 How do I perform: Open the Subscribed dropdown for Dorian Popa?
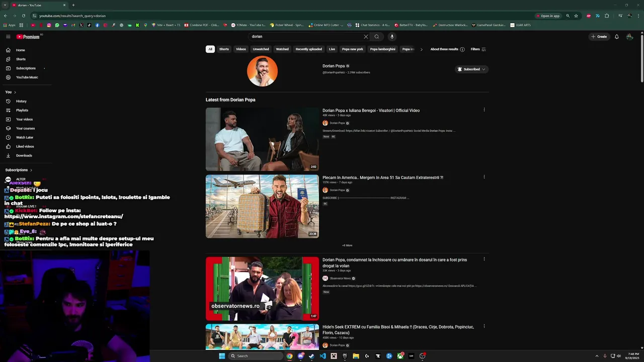click(471, 69)
